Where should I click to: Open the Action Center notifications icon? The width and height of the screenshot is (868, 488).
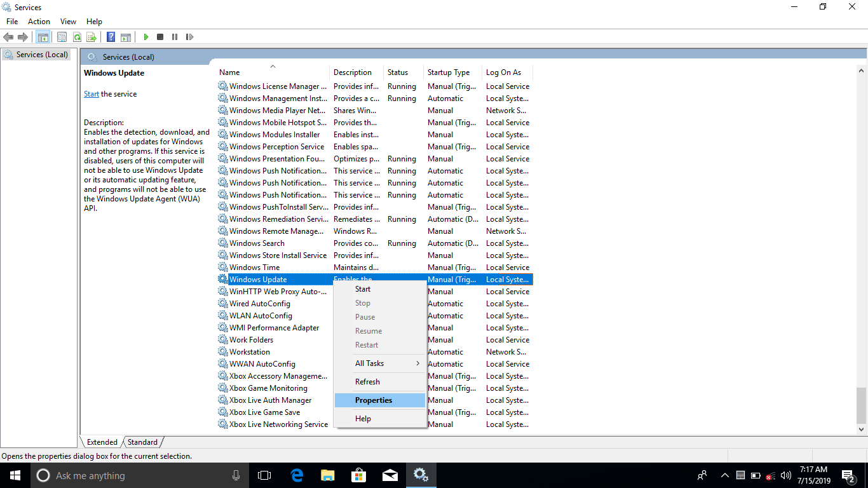(848, 475)
